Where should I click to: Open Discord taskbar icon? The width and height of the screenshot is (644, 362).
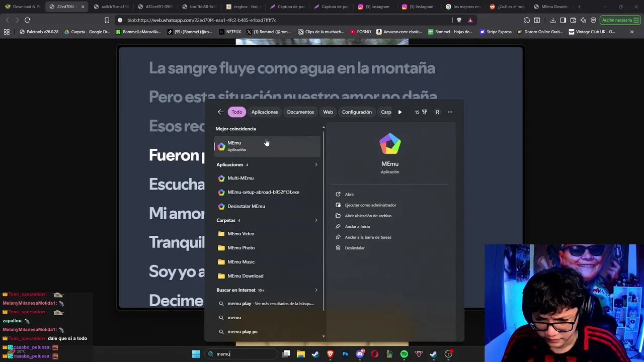[360, 354]
